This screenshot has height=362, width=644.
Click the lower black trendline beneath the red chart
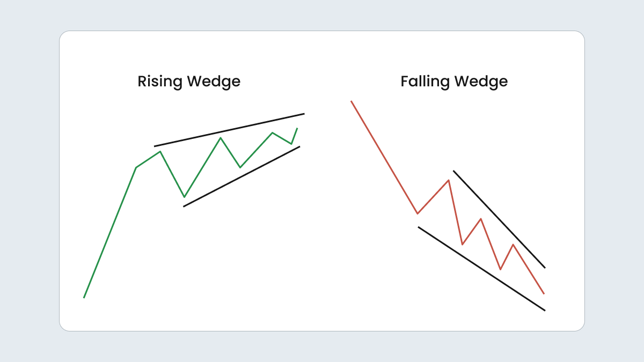481,269
